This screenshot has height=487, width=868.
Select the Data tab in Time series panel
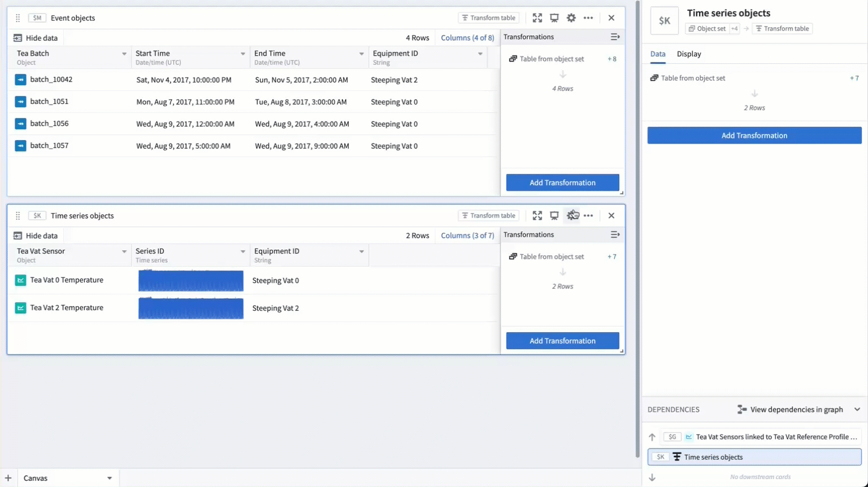658,54
